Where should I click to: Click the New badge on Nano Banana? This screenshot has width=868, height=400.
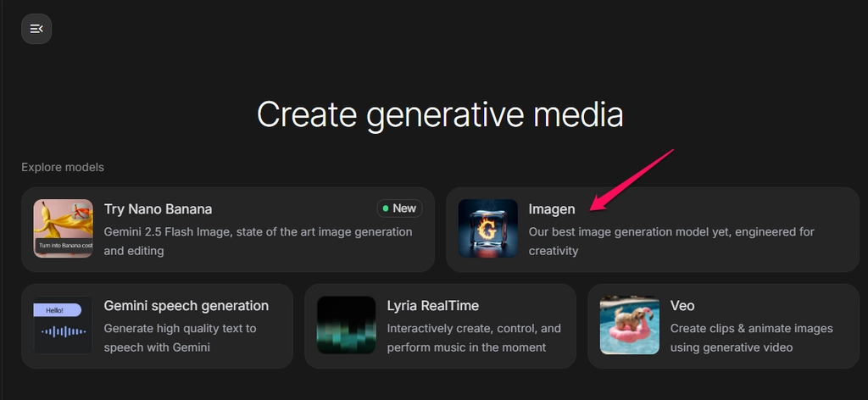pyautogui.click(x=400, y=208)
